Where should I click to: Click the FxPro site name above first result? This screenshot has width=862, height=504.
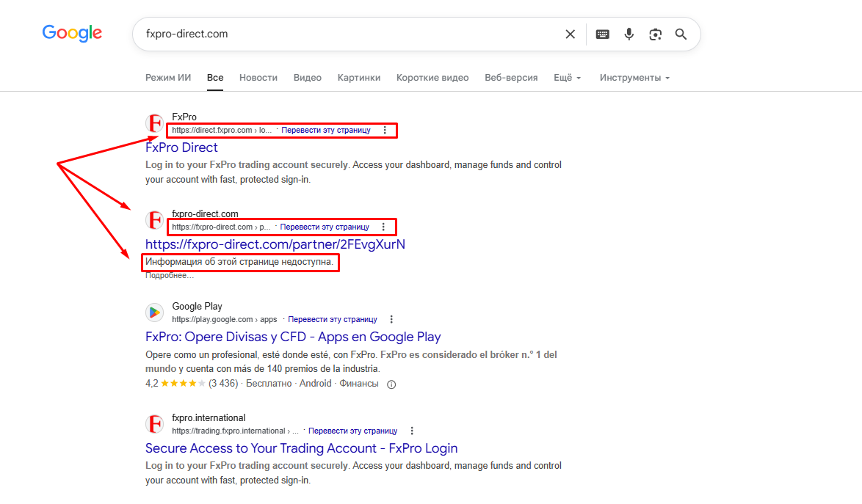[184, 117]
